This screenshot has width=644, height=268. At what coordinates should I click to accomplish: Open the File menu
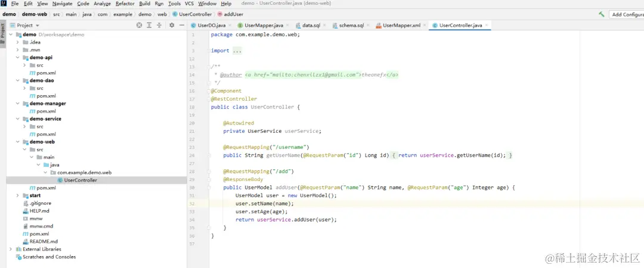point(15,4)
